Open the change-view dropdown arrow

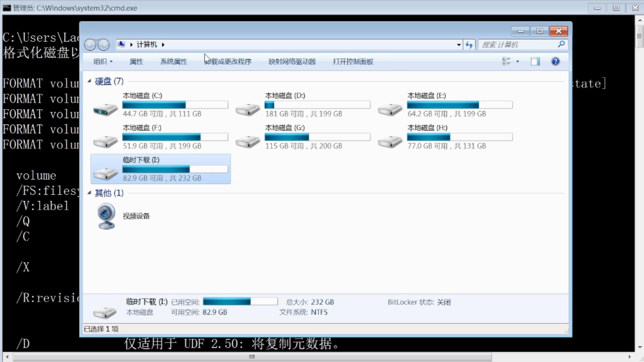(517, 61)
